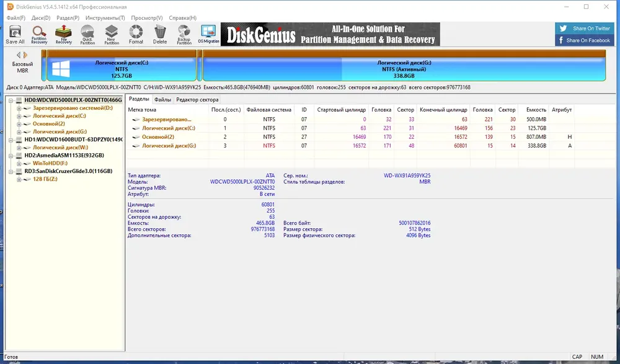Switch to the Разделы tab
The width and height of the screenshot is (620, 364).
coord(139,99)
